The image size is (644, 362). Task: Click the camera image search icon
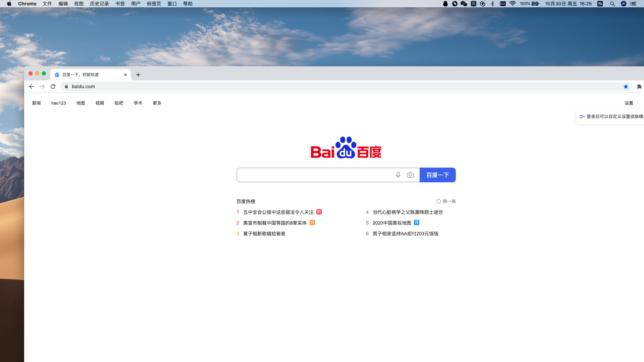(x=410, y=175)
